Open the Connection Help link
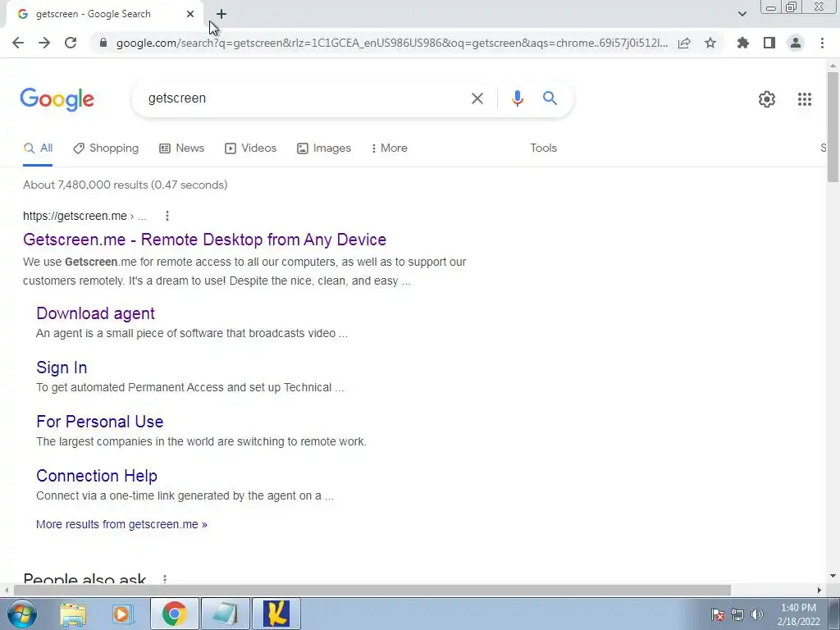Viewport: 840px width, 630px height. click(97, 476)
